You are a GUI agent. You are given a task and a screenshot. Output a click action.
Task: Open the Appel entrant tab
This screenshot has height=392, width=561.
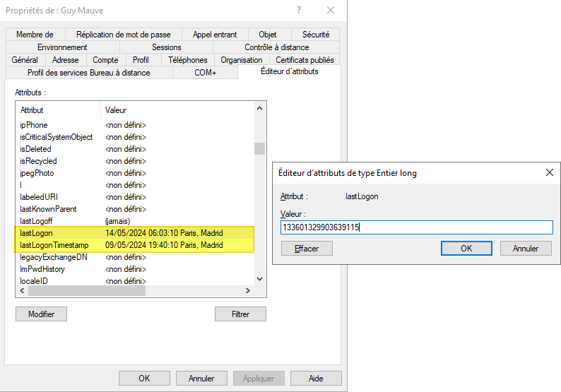pos(215,35)
